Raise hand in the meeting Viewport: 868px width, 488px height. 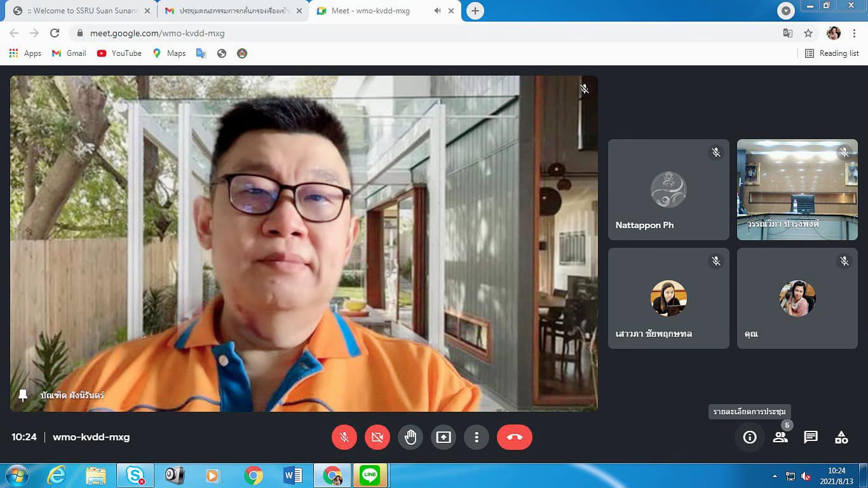[x=410, y=437]
